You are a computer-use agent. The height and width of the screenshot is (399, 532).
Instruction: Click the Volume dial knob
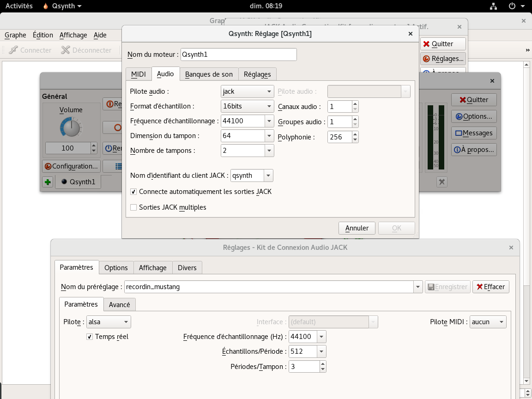[71, 127]
